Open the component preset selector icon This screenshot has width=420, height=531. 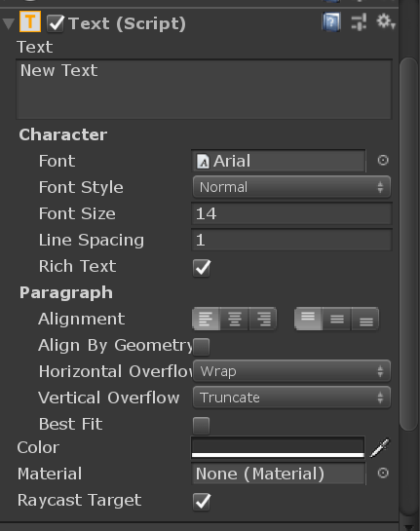359,22
